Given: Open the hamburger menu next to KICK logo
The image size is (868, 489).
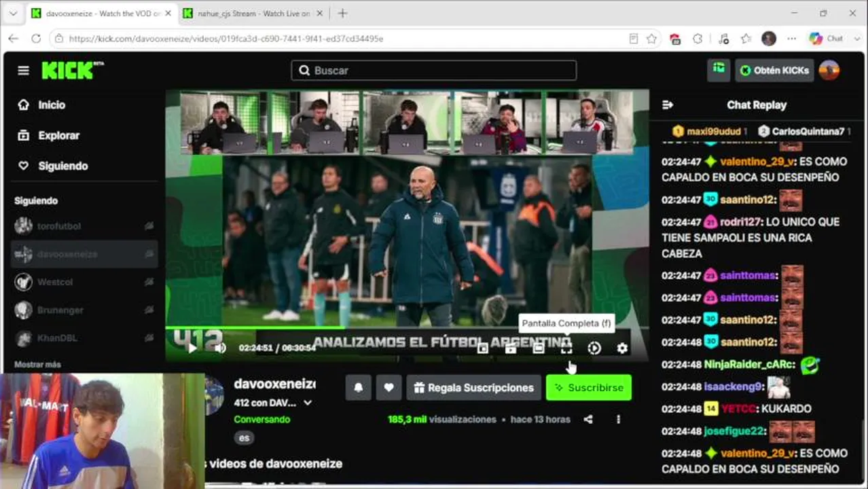Looking at the screenshot, I should pos(23,71).
